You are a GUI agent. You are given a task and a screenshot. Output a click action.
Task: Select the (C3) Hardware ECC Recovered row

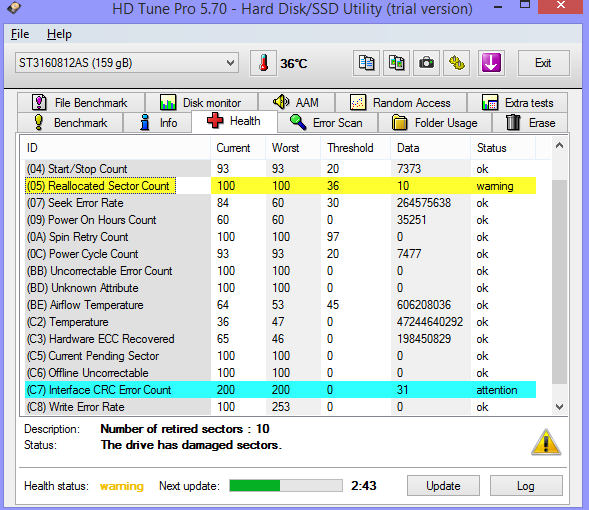[x=281, y=339]
